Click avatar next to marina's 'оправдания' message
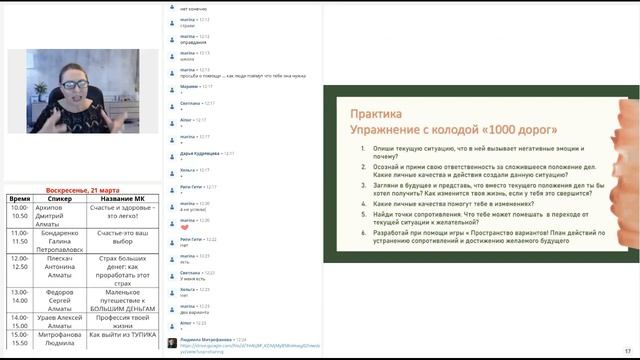Image resolution: width=640 pixels, height=360 pixels. 172,39
